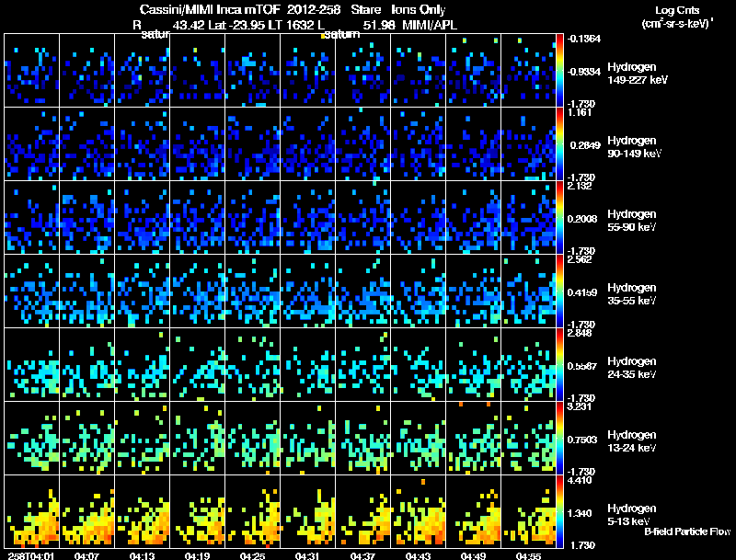
Task: Click the 04:31 time label
Action: (x=307, y=556)
